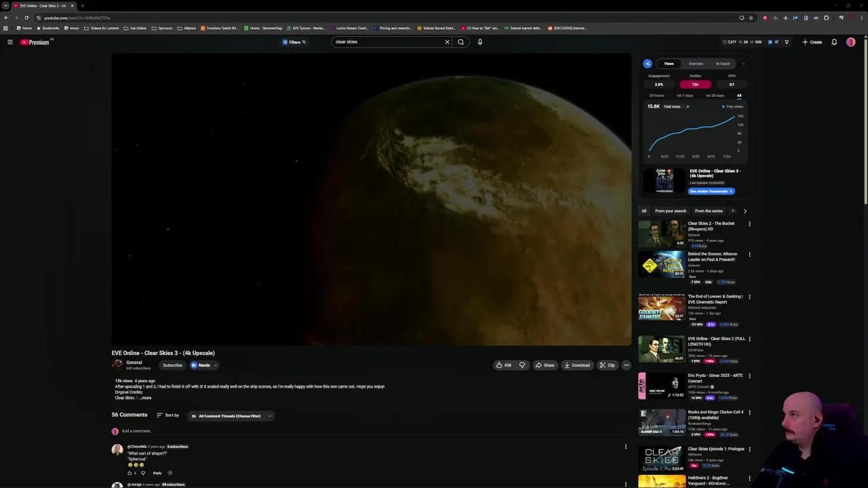Image resolution: width=868 pixels, height=488 pixels.
Task: Open 'Clear Skies Episode 1: Prologue' thumbnail
Action: 661,459
